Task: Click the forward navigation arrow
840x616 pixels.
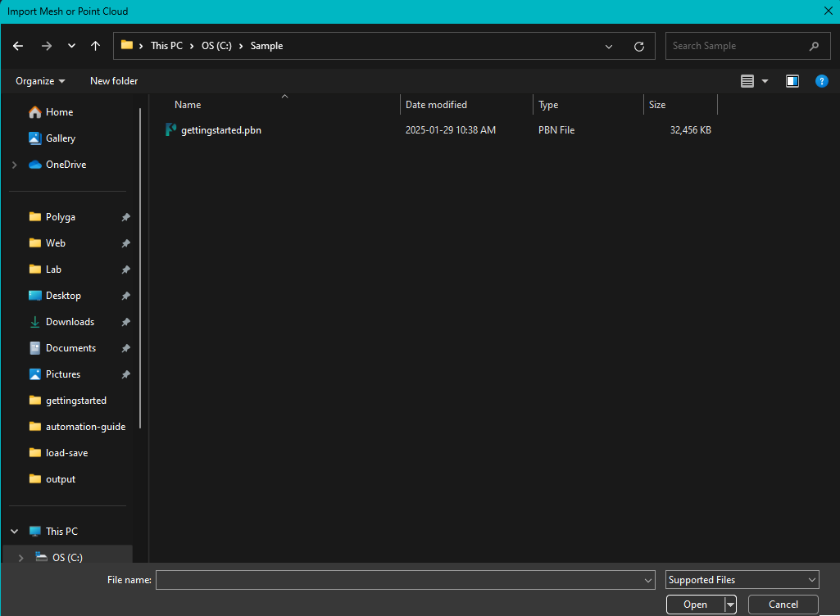Action: tap(46, 46)
